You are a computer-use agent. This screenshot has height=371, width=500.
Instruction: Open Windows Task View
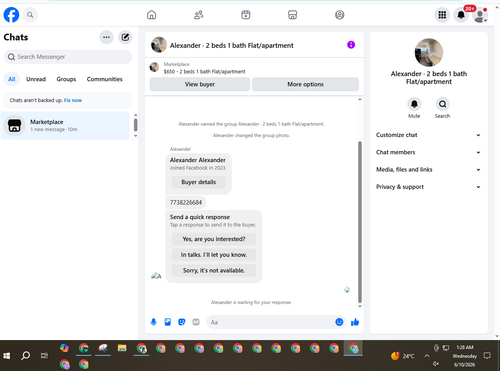pyautogui.click(x=44, y=356)
